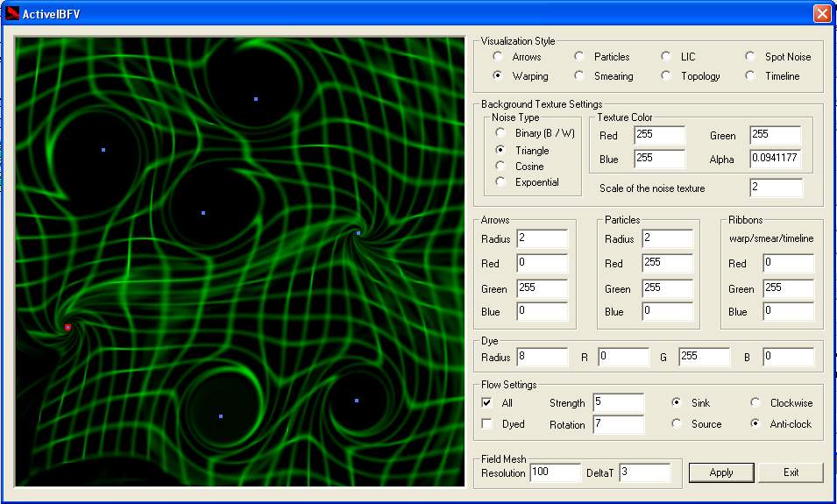Pick the Binary (B / W) noise type
This screenshot has width=837, height=504.
[x=500, y=133]
